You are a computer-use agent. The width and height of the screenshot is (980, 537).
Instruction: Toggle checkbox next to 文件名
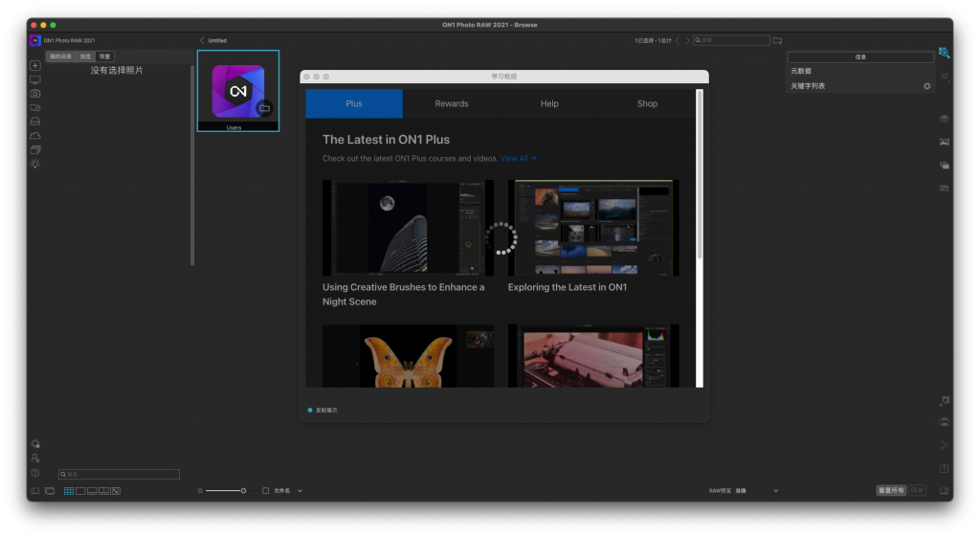click(266, 491)
